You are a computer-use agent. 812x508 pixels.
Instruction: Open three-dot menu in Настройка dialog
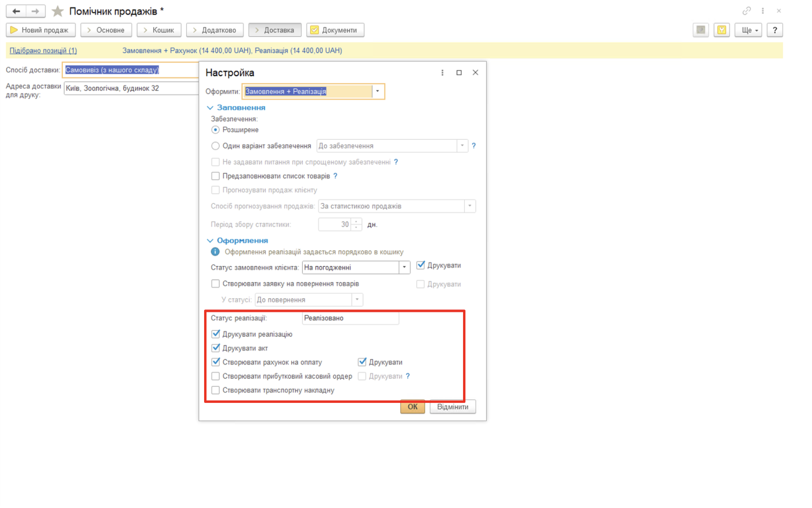(x=442, y=73)
